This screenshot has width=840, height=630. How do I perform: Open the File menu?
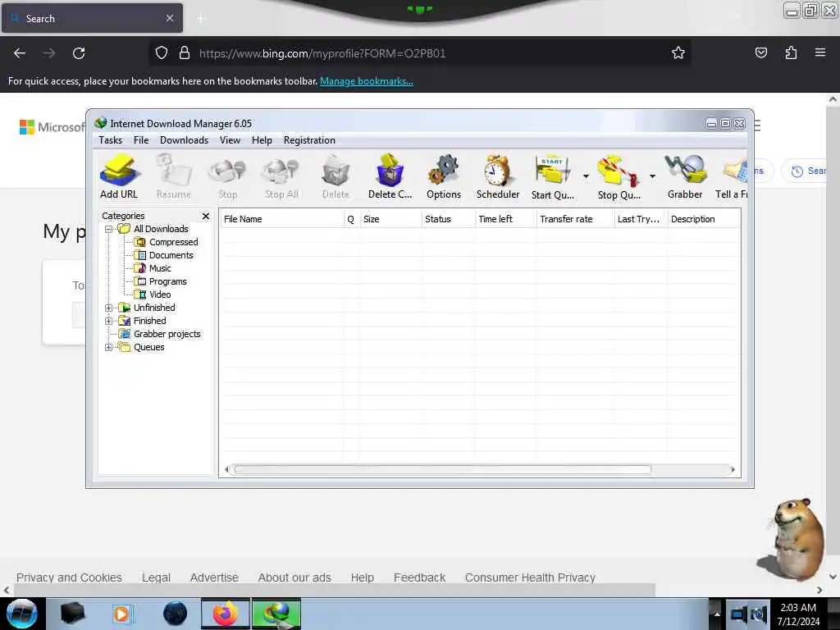point(141,140)
